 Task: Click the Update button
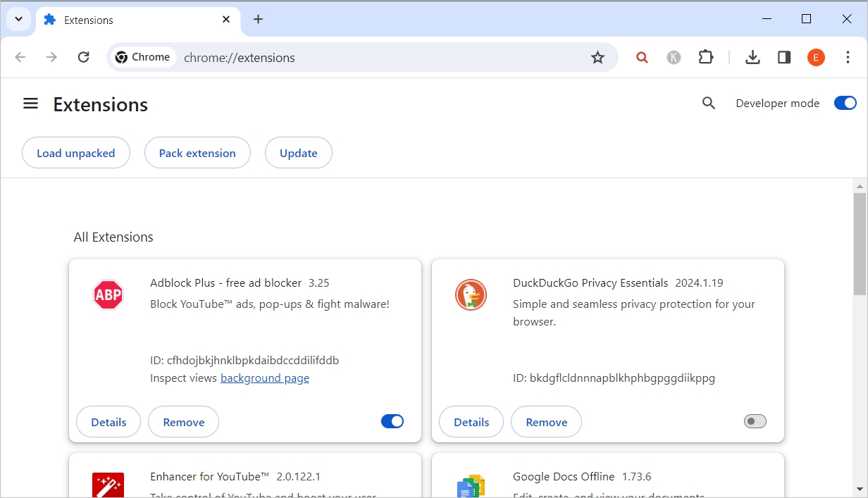click(299, 153)
